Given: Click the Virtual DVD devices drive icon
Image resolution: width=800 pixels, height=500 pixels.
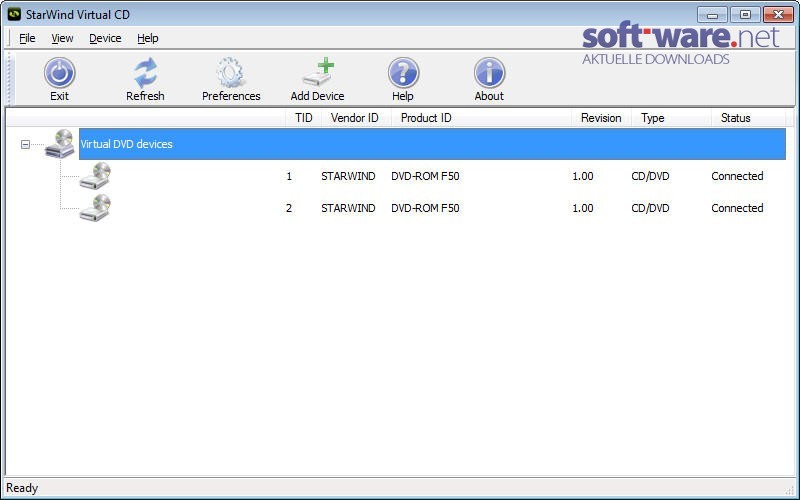Looking at the screenshot, I should click(60, 144).
